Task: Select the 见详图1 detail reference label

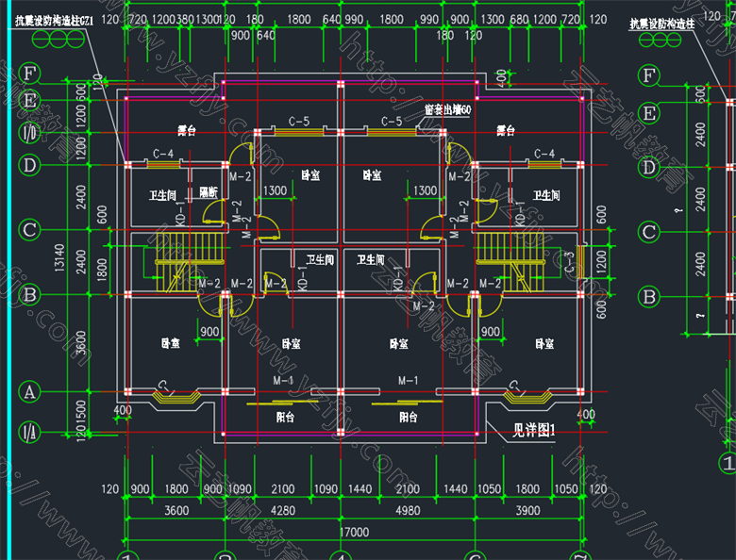Action: pyautogui.click(x=534, y=430)
